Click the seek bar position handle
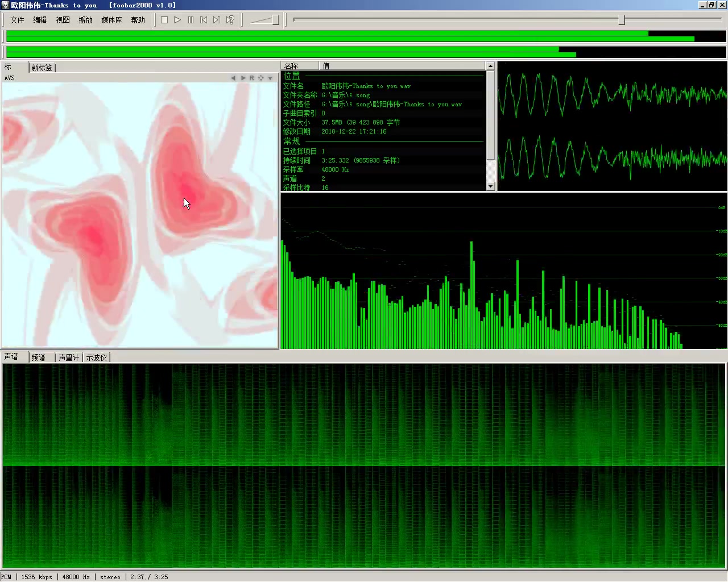728x582 pixels. [x=622, y=20]
